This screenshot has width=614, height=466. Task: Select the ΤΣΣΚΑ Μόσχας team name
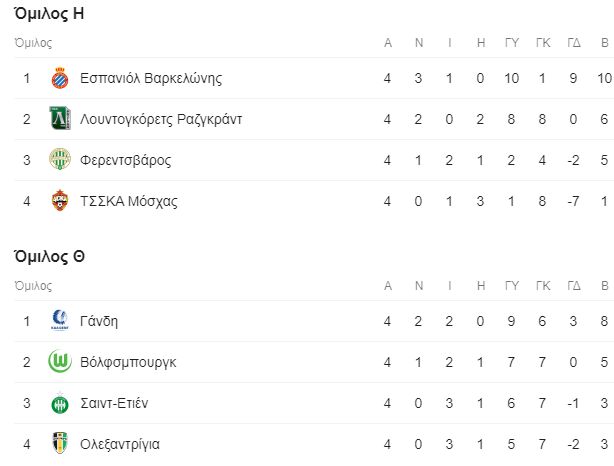(128, 201)
